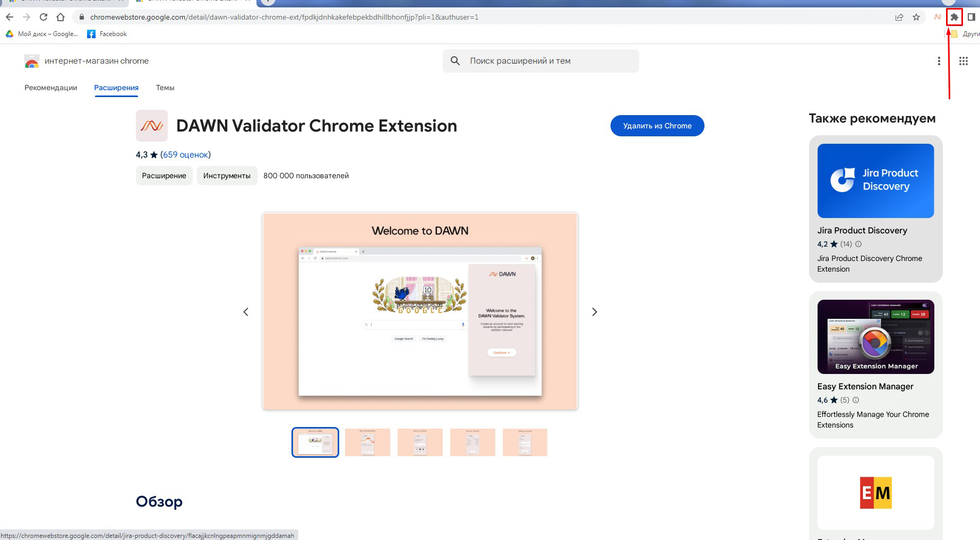Show the previous screenshot in carousel
The width and height of the screenshot is (980, 540).
coord(246,312)
